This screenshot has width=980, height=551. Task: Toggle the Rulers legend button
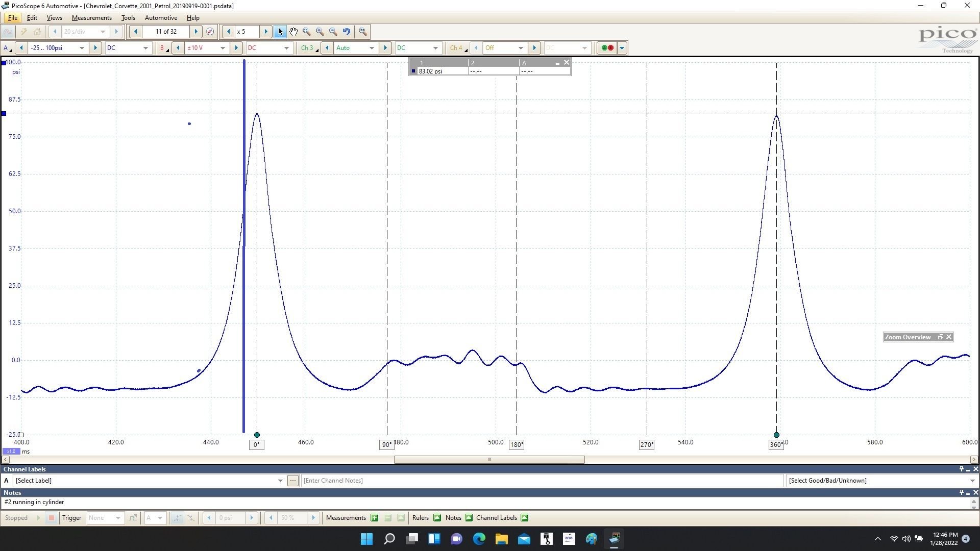point(437,518)
